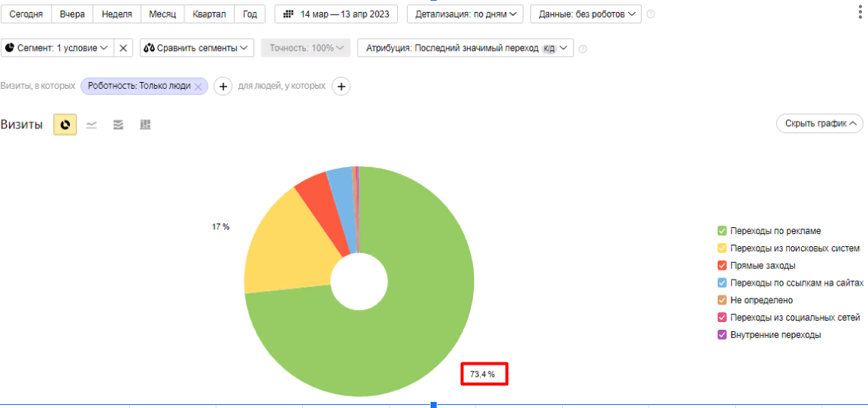Add visit condition with first plus button
The image size is (868, 408).
[223, 87]
